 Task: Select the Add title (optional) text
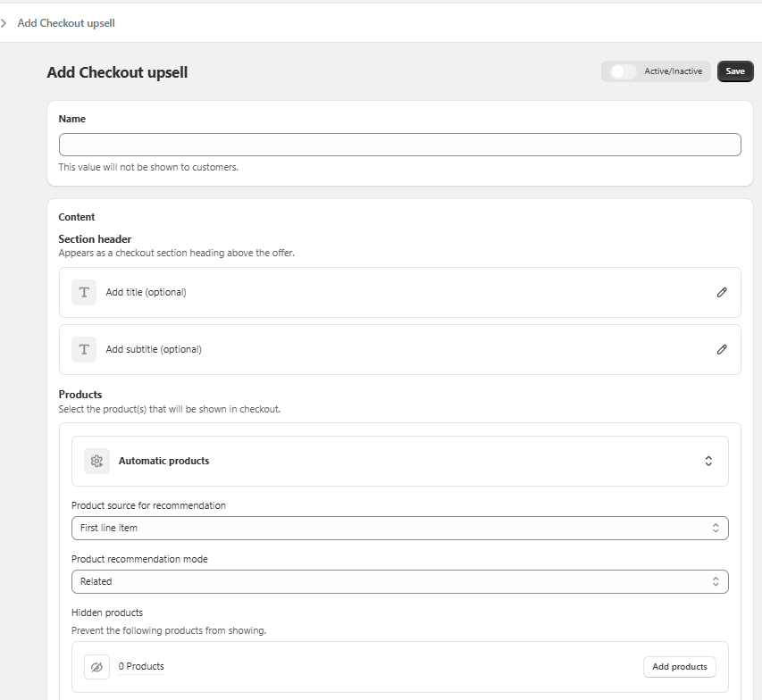(x=146, y=292)
